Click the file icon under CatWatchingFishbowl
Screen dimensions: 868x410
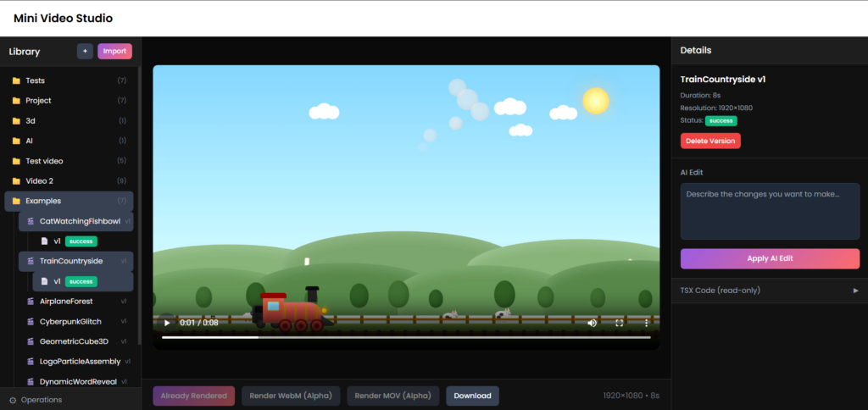pyautogui.click(x=44, y=241)
